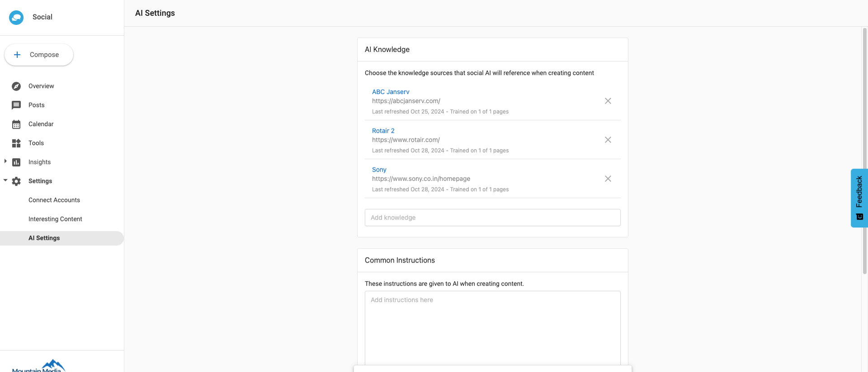Select AI Settings in sidebar

(x=62, y=238)
